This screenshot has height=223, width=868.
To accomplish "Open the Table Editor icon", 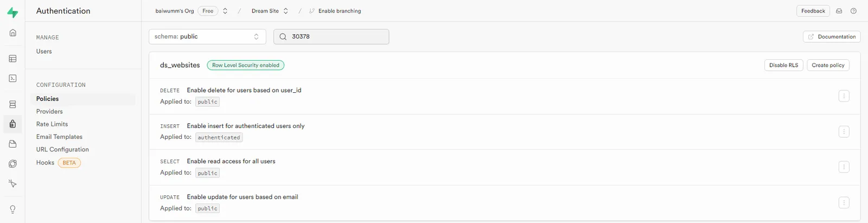I will click(x=12, y=59).
